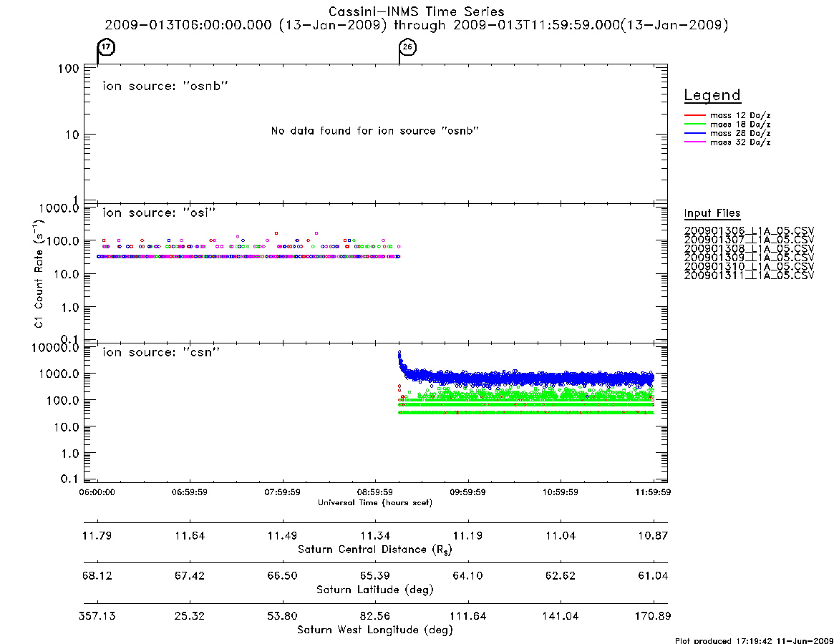Click the distance value 11.79
Image resolution: width=834 pixels, height=644 pixels.
pyautogui.click(x=97, y=535)
